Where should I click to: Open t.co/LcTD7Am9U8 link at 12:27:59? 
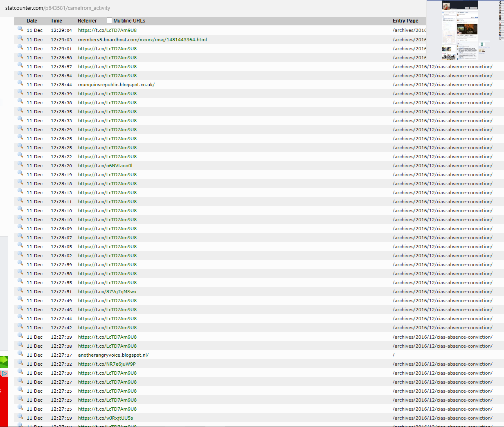click(107, 265)
